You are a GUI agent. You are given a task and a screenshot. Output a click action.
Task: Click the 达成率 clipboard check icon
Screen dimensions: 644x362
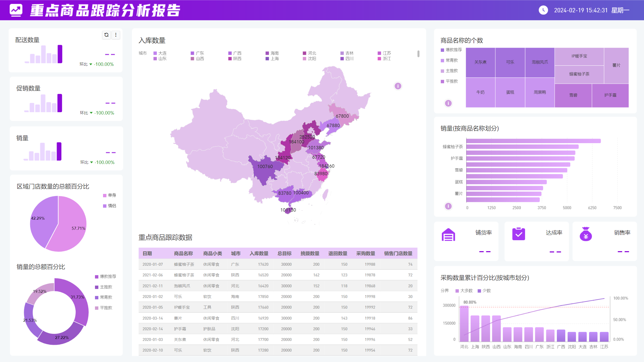(518, 234)
